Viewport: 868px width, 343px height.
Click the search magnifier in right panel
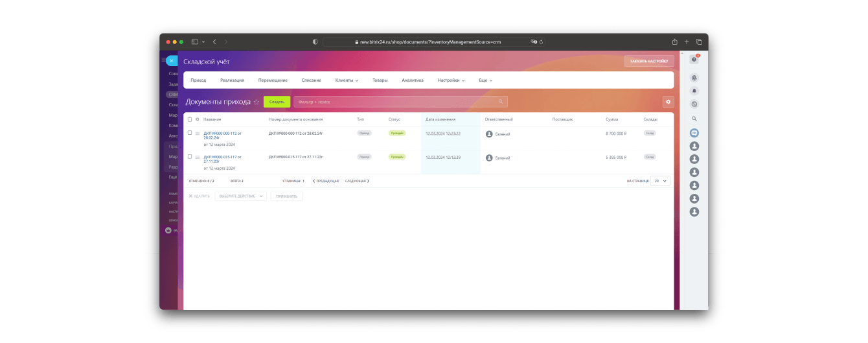tap(694, 119)
